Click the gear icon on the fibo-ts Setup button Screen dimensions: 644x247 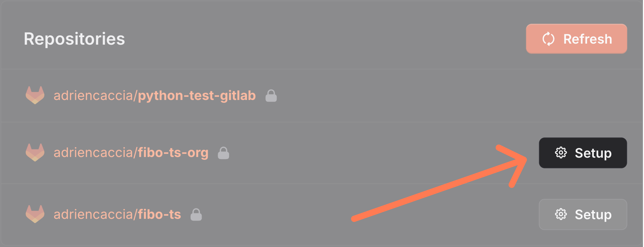coord(561,214)
